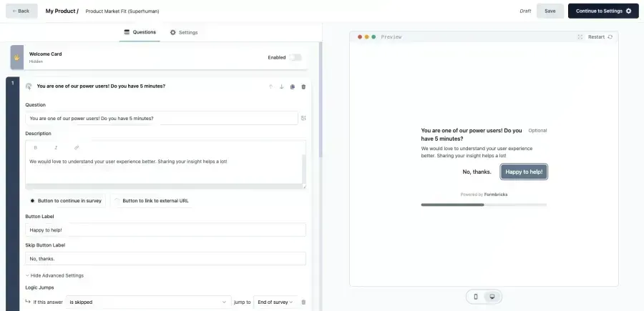Click the Product Market Fit survey name
Screen dimensions: 644x311
[122, 11]
